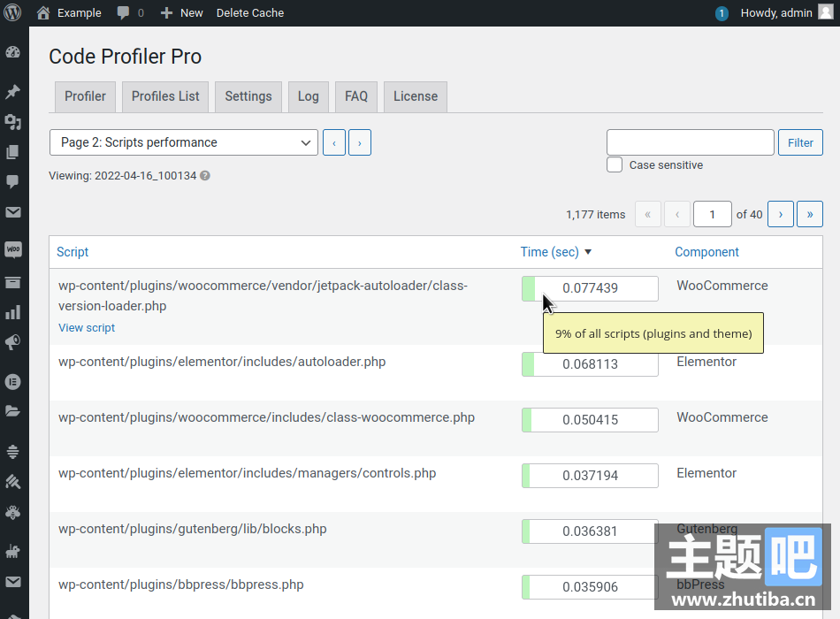
Task: Open the Dashboard sidebar icon
Action: [12, 52]
